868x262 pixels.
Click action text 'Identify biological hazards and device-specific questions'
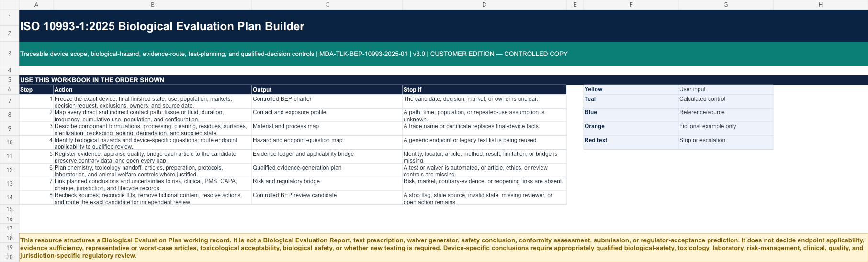[153, 142]
